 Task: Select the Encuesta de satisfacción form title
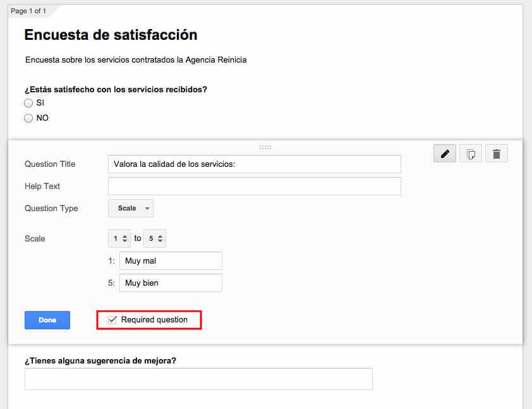(x=111, y=35)
